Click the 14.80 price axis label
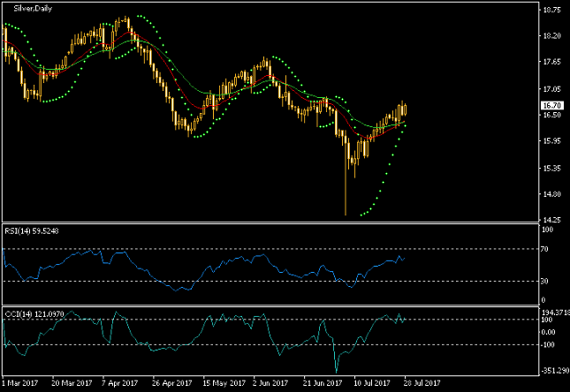 551,194
